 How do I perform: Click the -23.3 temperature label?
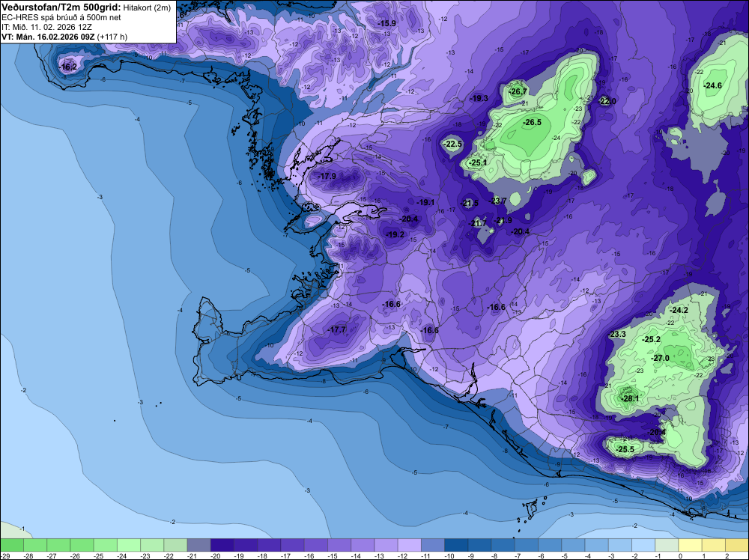(x=618, y=334)
